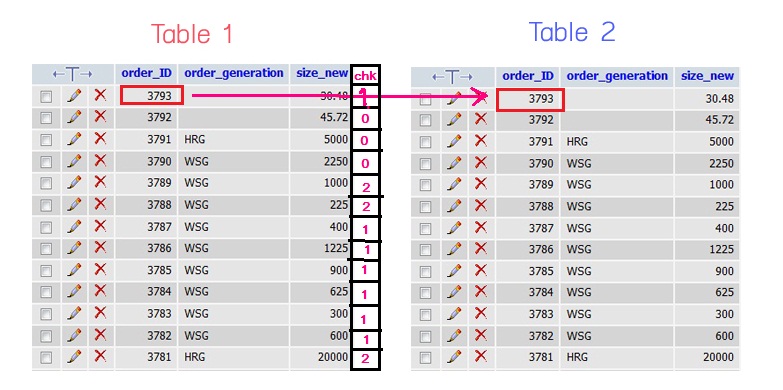The image size is (783, 390).
Task: Select size_new value 1225 in Table 2
Action: click(x=722, y=250)
